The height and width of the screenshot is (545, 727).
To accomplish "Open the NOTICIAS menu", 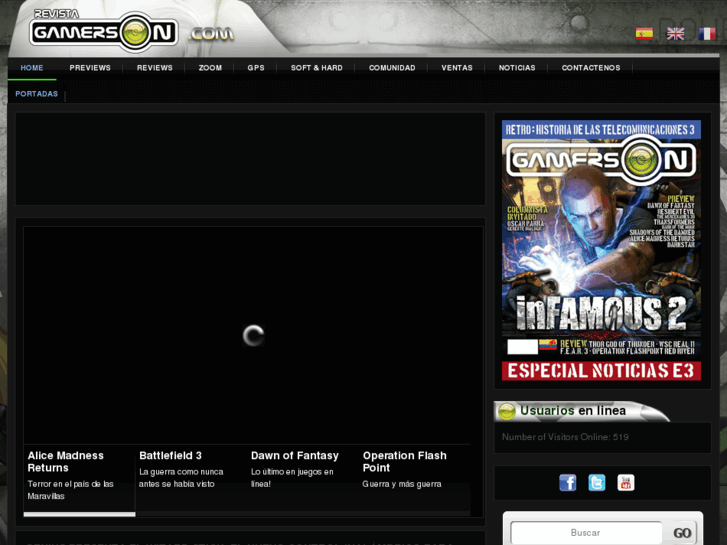I will tap(517, 68).
